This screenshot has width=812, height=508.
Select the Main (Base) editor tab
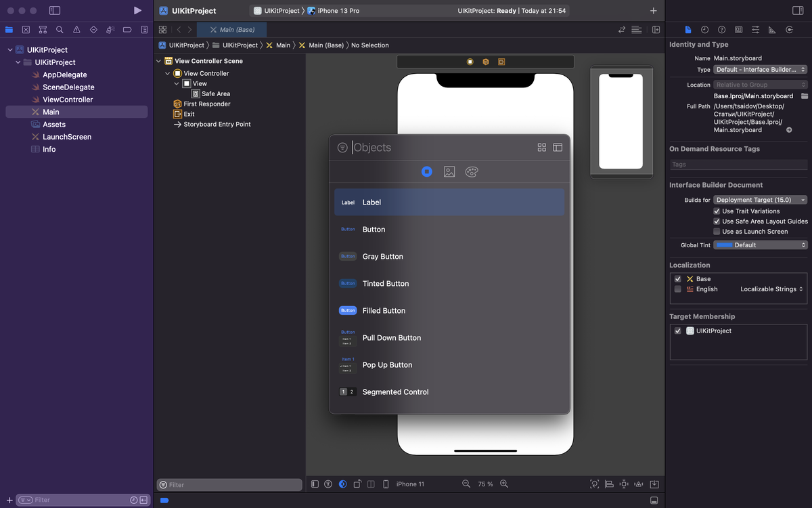pyautogui.click(x=232, y=30)
